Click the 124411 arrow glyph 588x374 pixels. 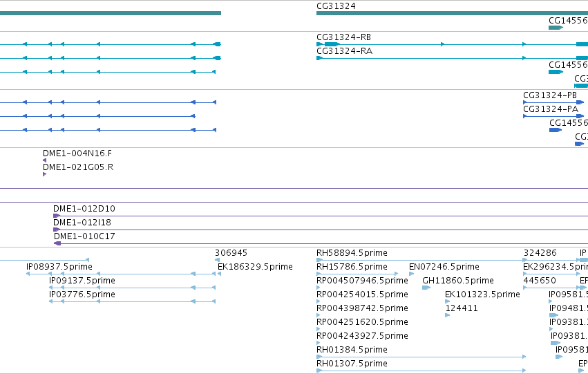(447, 315)
